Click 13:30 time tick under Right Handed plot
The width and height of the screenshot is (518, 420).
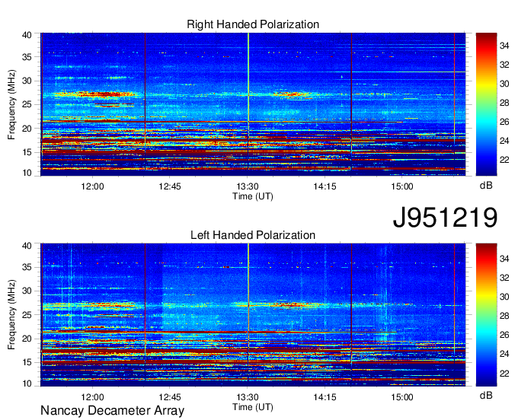[x=247, y=186]
